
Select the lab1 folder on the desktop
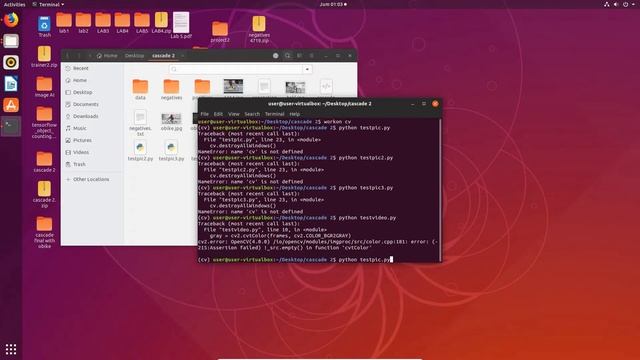point(64,23)
